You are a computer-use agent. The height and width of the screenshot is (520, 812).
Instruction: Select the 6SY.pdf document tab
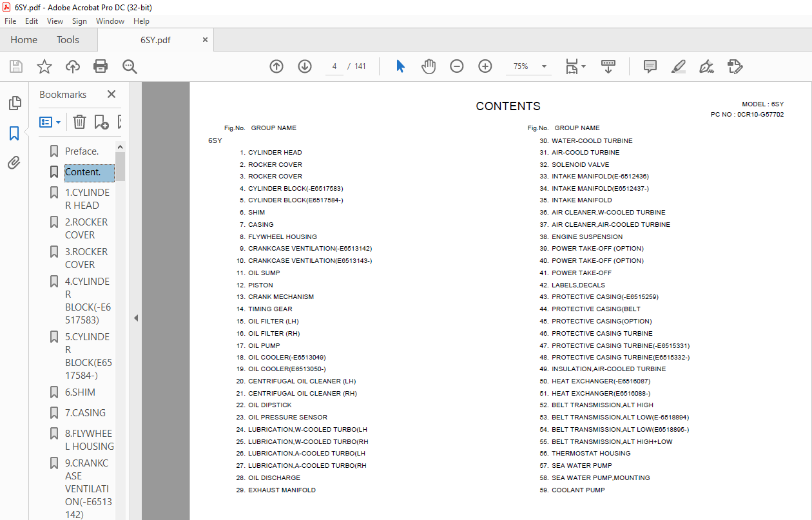[x=155, y=40]
